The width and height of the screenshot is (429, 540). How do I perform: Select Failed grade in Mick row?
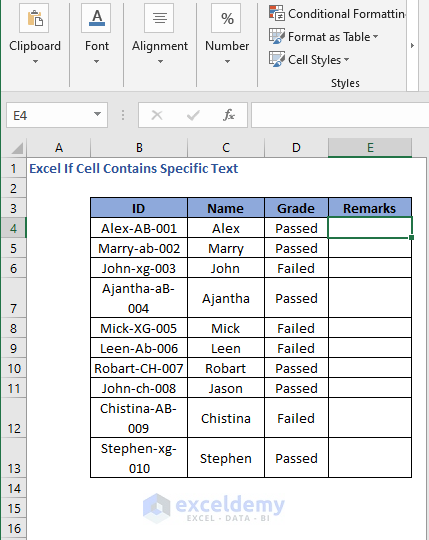[x=296, y=328]
